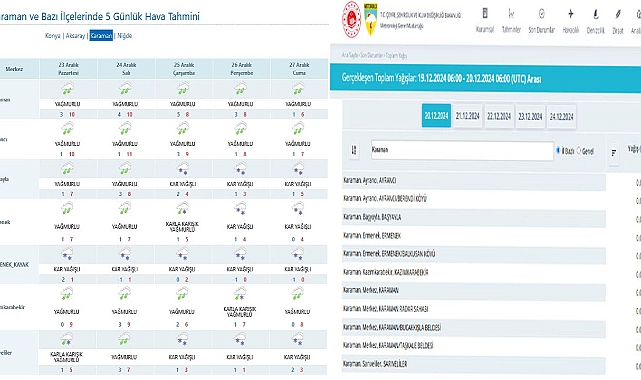Image resolution: width=641 pixels, height=380 pixels.
Task: Click the Karaman Merkez, KARAMAN row
Action: 473,291
